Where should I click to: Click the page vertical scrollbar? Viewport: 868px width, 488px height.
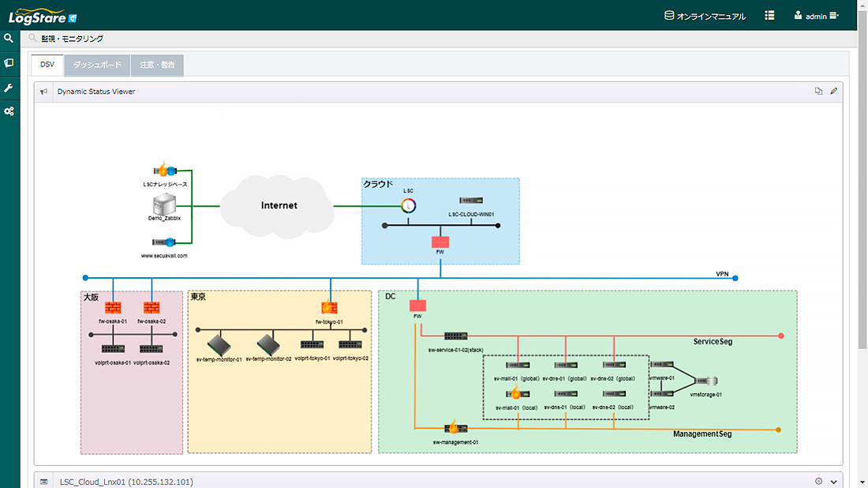pos(862,180)
